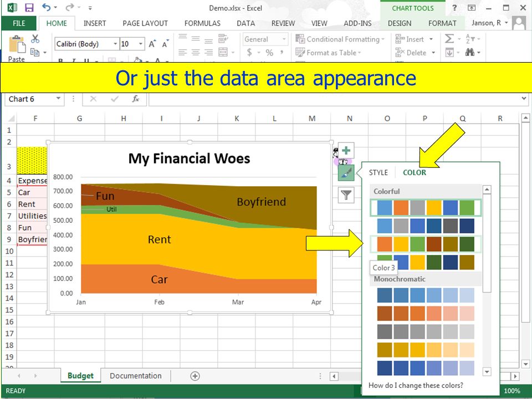Click the Chart Styles paintbrush button
Screen dimensions: 532x399
click(x=346, y=173)
